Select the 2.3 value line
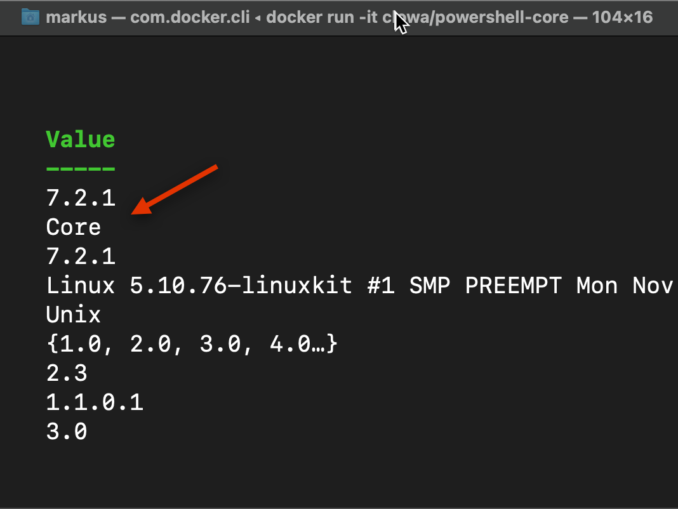Viewport: 678px width, 509px height. [67, 373]
